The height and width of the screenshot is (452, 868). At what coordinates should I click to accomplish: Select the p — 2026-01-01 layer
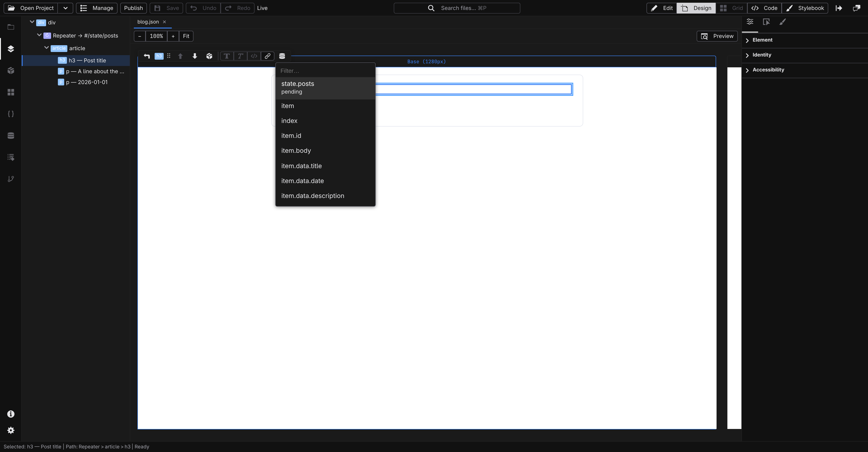tap(76, 82)
